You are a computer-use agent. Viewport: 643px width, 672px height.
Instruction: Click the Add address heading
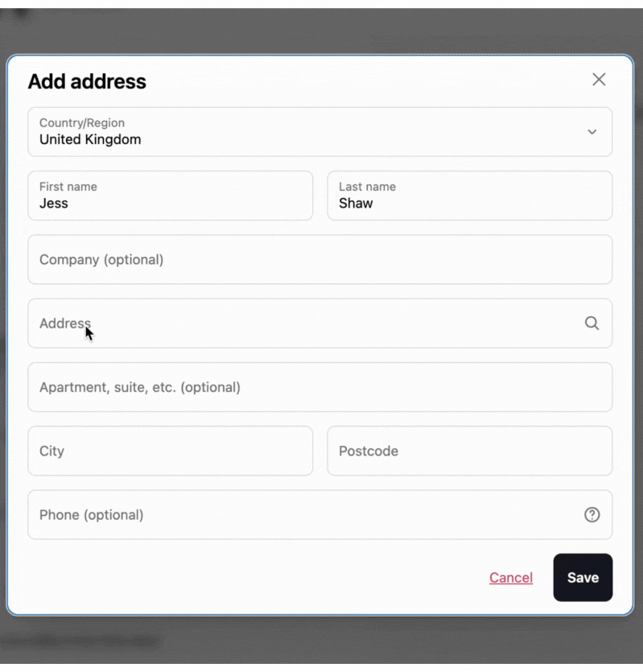point(87,81)
